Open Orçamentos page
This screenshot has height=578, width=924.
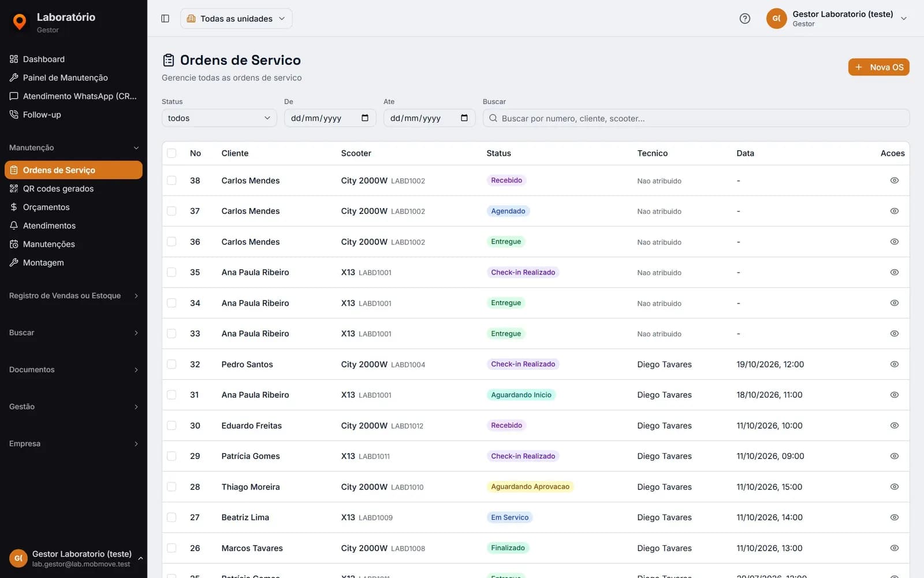pyautogui.click(x=73, y=207)
